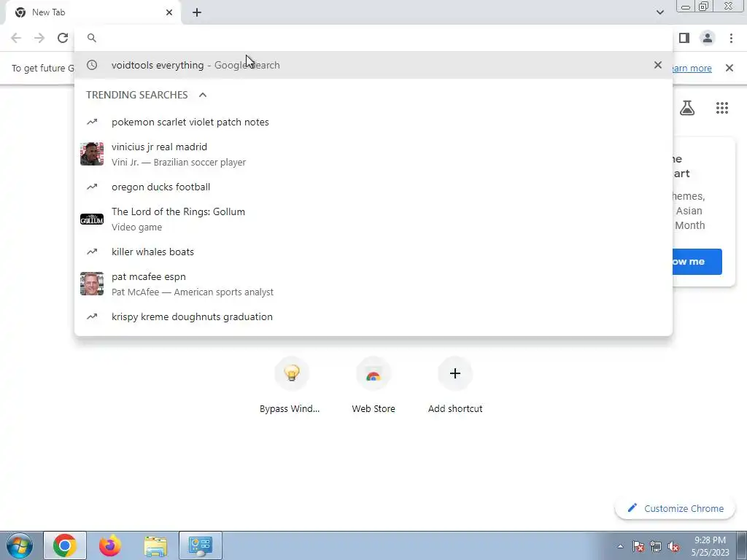The height and width of the screenshot is (560, 747).
Task: Click the omnibox magnifier icon
Action: [92, 38]
